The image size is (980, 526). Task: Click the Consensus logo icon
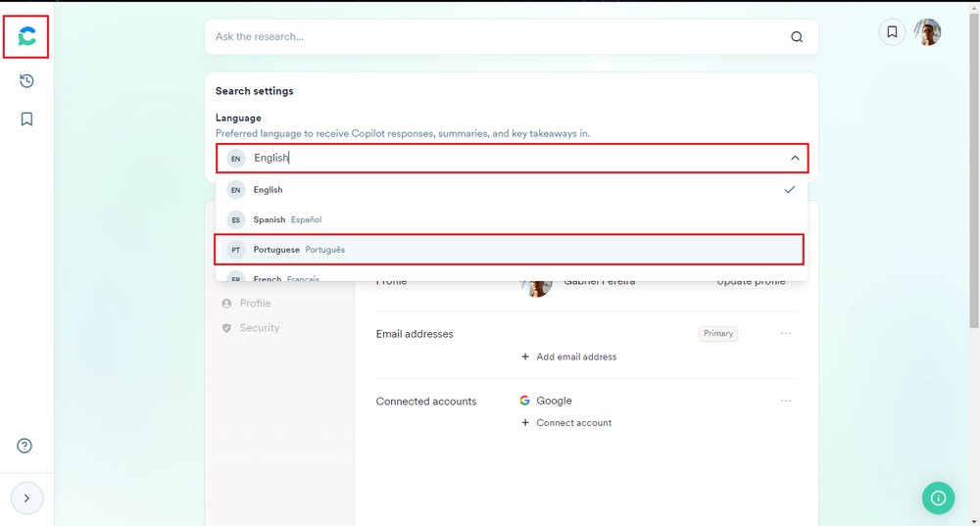26,37
